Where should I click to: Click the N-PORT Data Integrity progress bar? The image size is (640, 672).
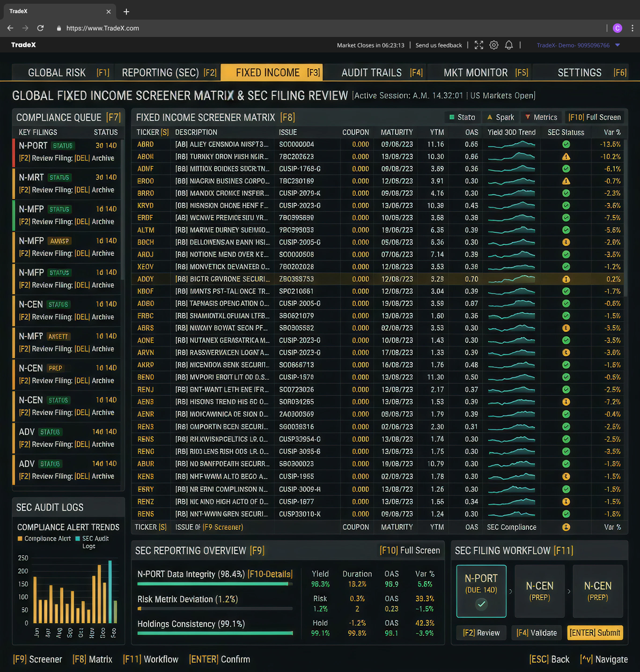[x=214, y=583]
